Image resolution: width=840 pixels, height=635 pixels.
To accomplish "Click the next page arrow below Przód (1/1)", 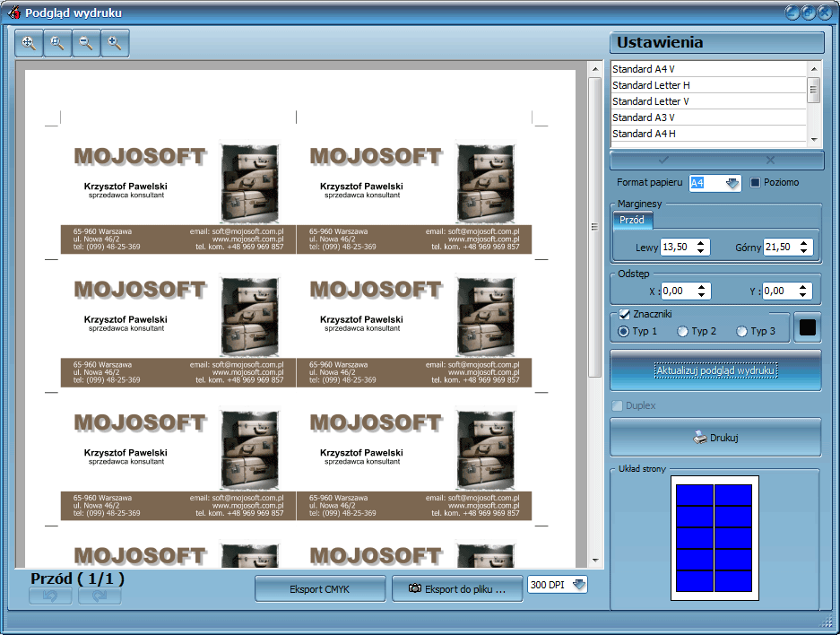I will tap(100, 596).
